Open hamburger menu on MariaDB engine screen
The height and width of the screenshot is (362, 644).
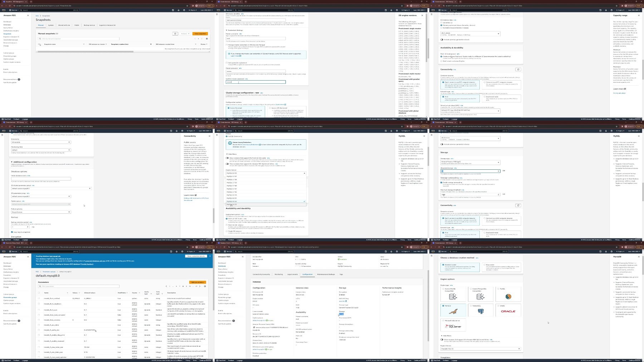point(432,256)
